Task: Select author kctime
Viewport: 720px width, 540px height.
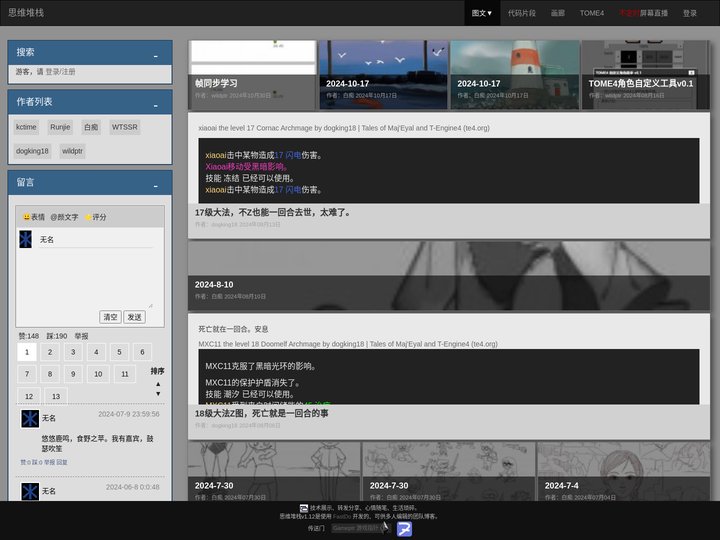Action: [26, 127]
